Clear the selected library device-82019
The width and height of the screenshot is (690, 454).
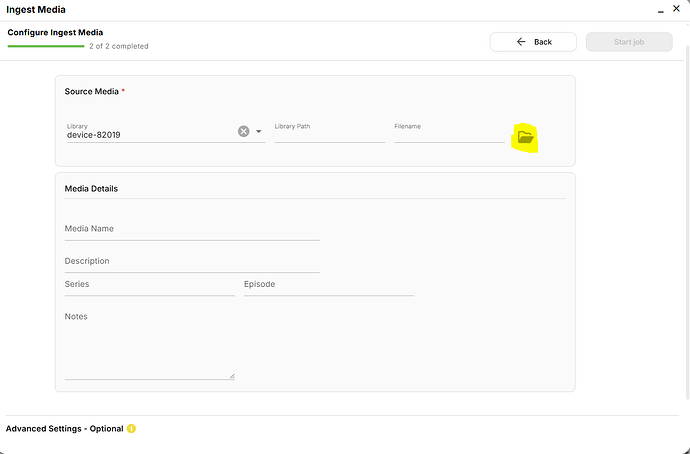click(243, 131)
